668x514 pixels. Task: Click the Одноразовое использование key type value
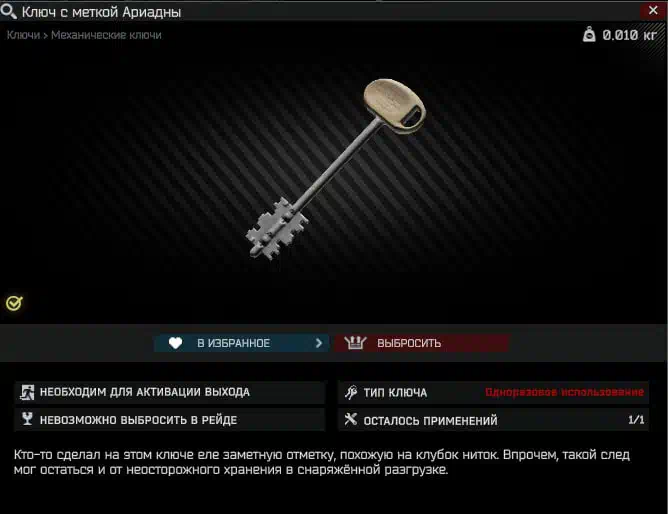click(564, 392)
